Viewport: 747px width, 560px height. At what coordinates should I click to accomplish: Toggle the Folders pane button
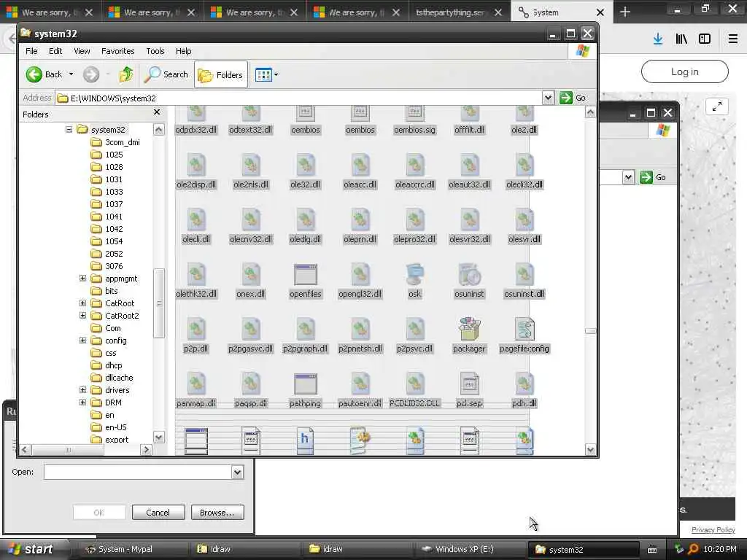221,75
